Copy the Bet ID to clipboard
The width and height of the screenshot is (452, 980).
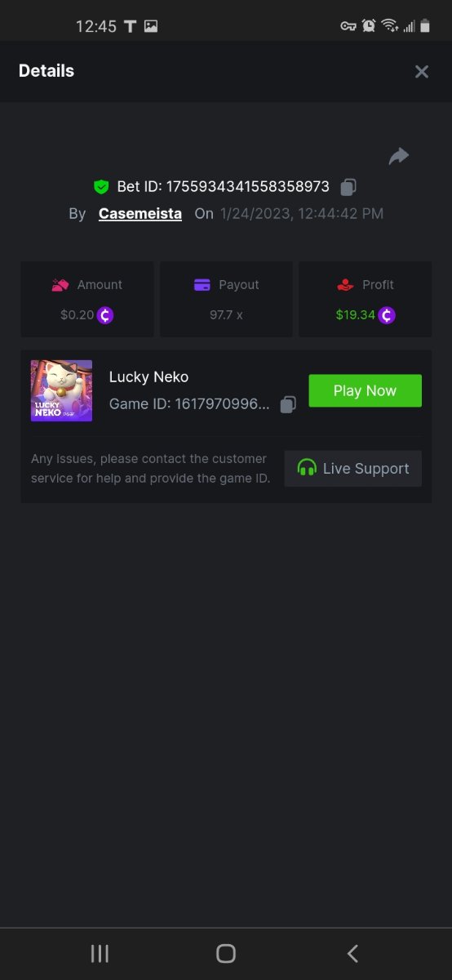click(348, 187)
